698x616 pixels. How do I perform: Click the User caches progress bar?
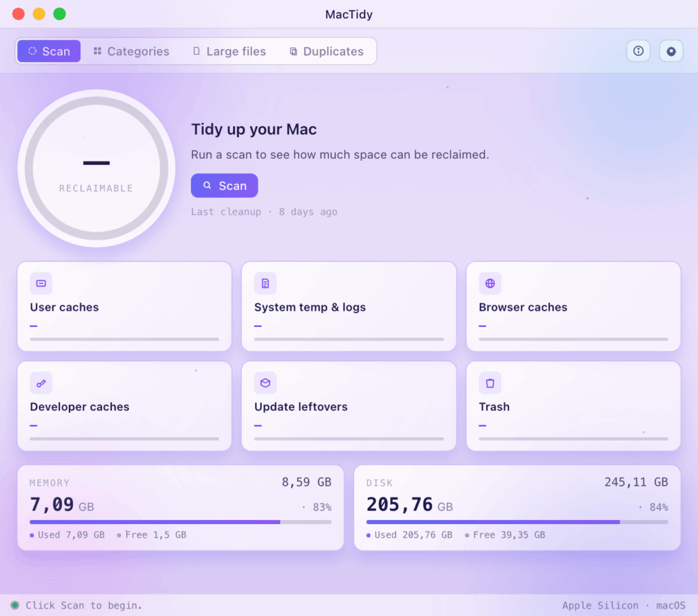(124, 339)
